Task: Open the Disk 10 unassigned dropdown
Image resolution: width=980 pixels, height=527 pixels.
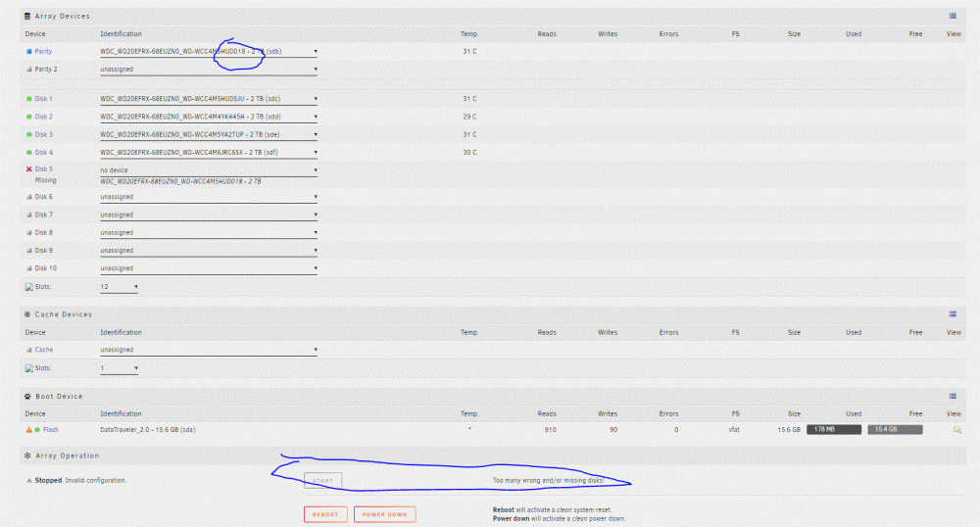Action: (x=209, y=268)
